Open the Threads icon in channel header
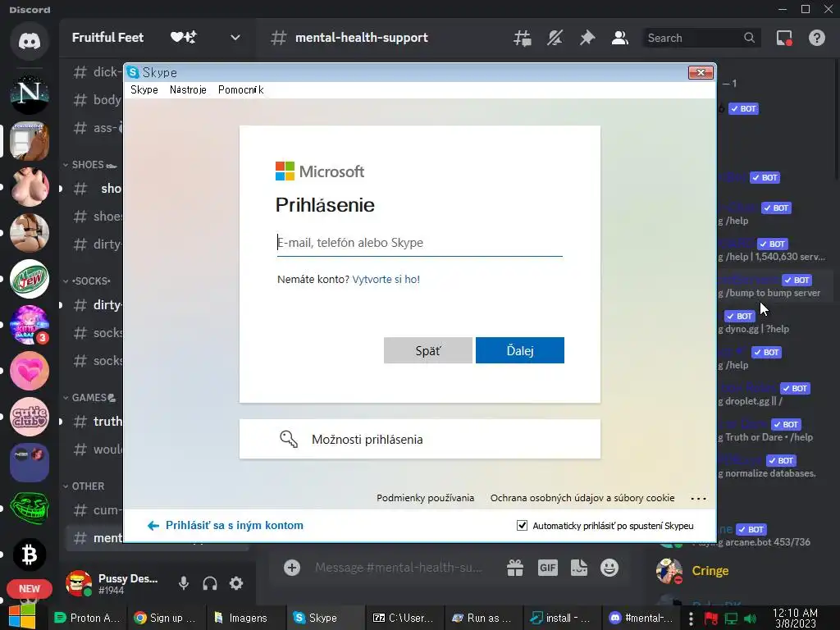This screenshot has height=630, width=840. [523, 38]
